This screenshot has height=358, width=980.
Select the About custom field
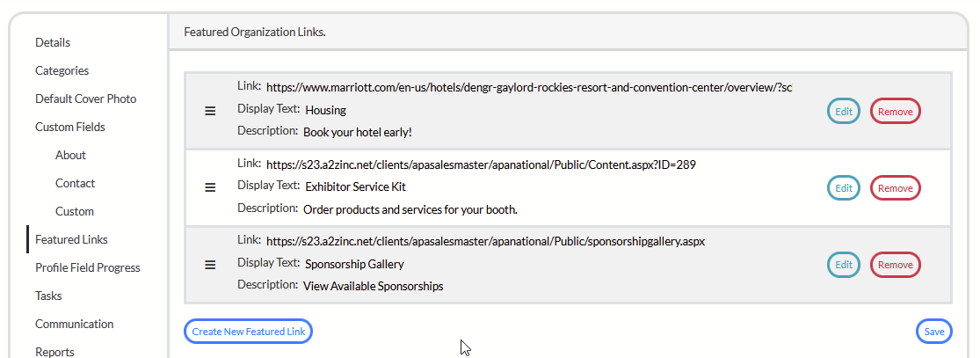point(70,155)
